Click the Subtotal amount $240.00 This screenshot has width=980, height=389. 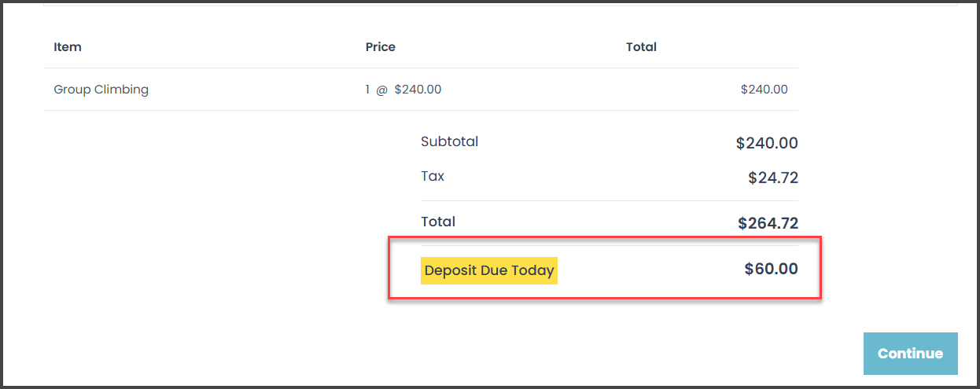[x=767, y=143]
